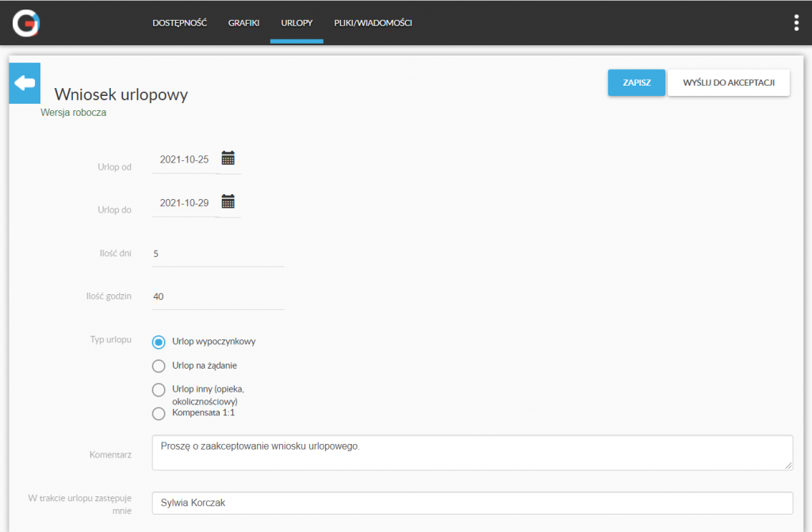
Task: Open calendar picker for Urlop od
Action: [x=228, y=158]
